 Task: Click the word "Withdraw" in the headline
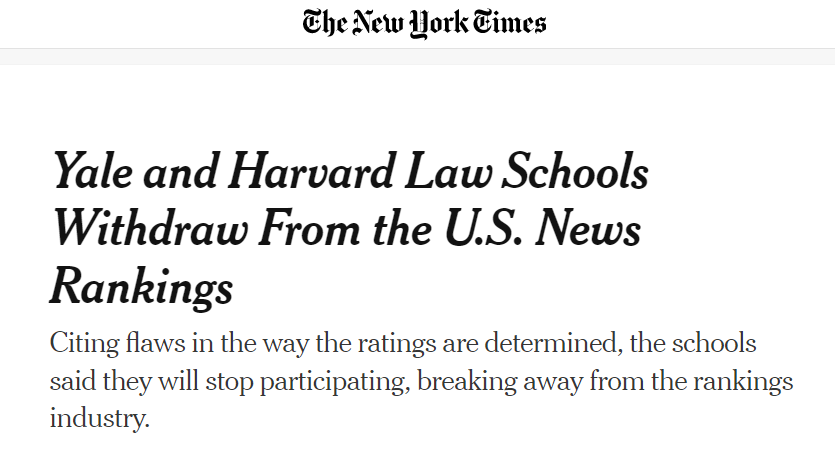tap(149, 230)
